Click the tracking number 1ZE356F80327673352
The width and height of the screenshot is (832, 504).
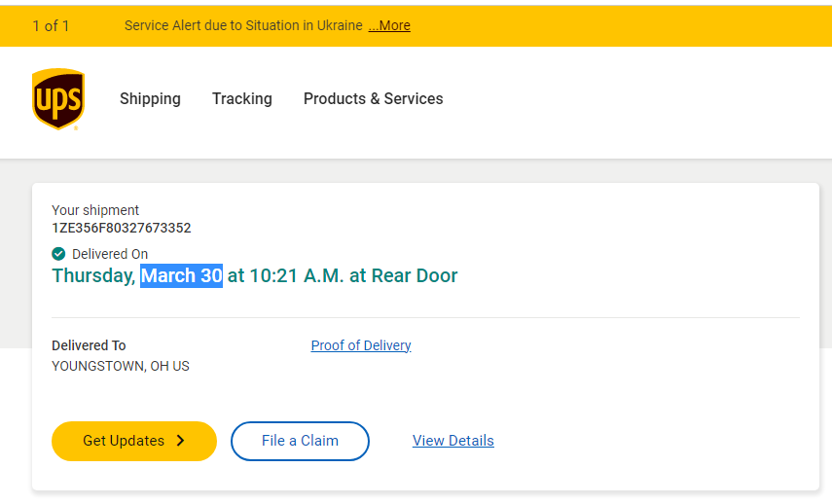tap(121, 228)
